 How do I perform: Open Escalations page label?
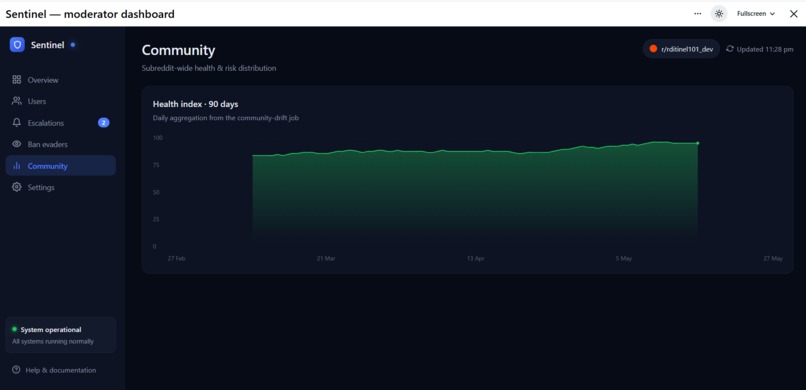46,123
